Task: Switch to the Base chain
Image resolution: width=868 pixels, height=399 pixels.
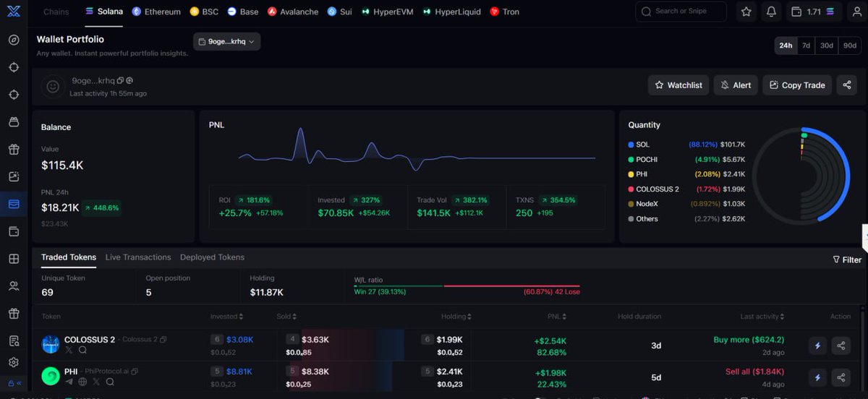Action: point(243,12)
